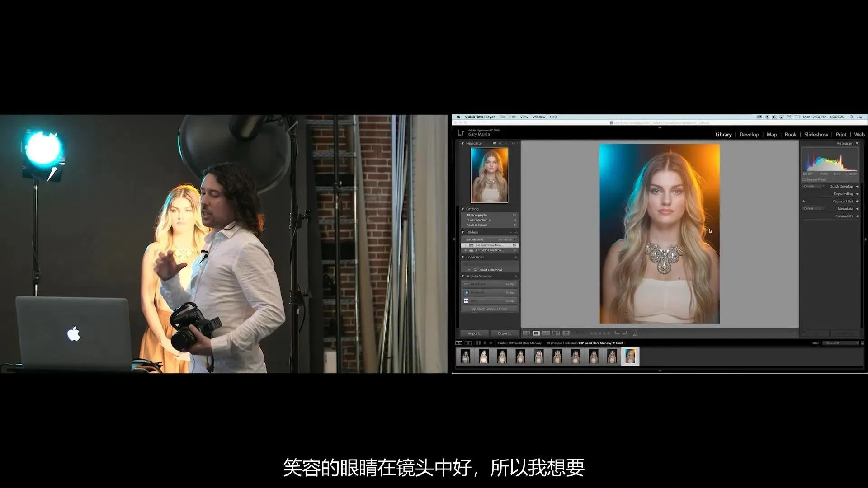This screenshot has height=488, width=868.
Task: Open Survey view from the toolbar
Action: pos(556,333)
